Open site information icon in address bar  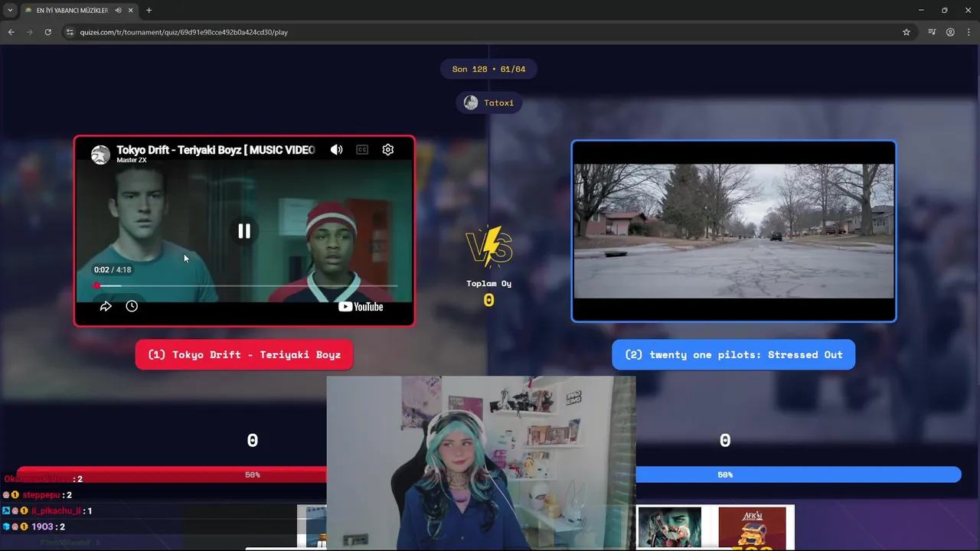[70, 32]
